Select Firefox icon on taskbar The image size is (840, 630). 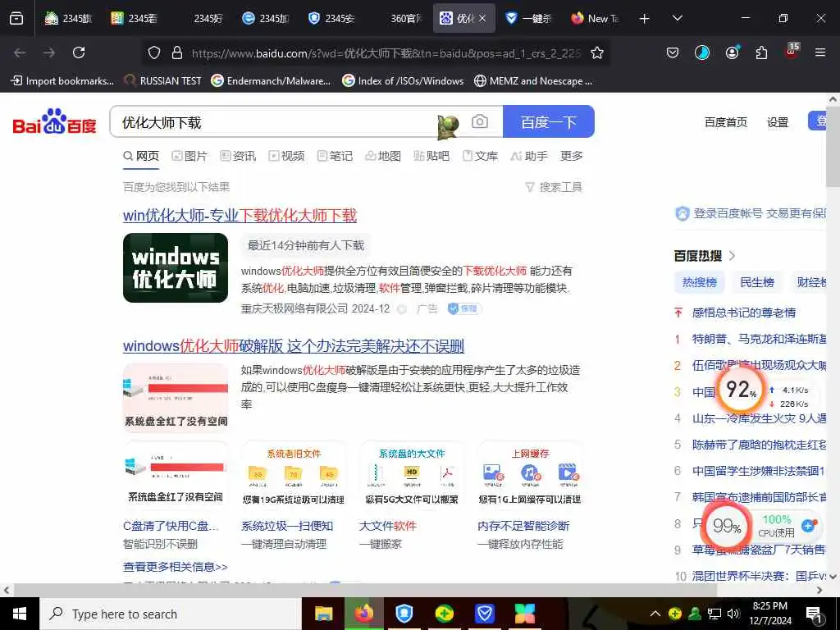(363, 614)
